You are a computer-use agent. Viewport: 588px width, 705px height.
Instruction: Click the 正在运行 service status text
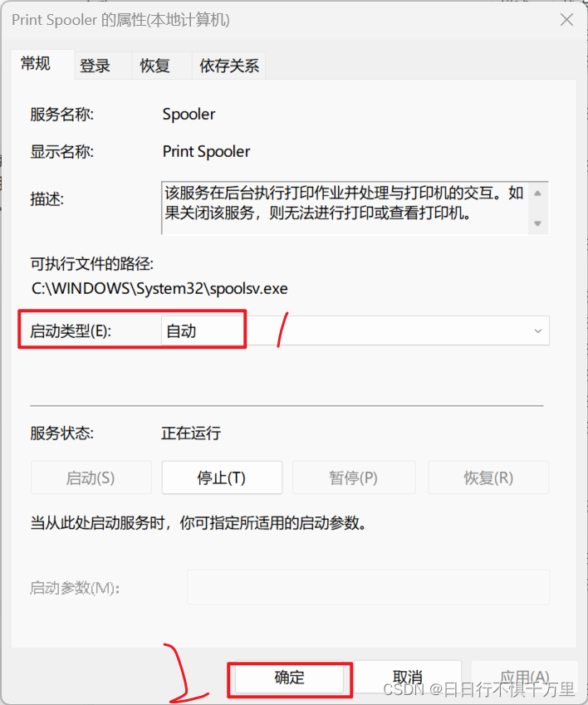click(191, 433)
